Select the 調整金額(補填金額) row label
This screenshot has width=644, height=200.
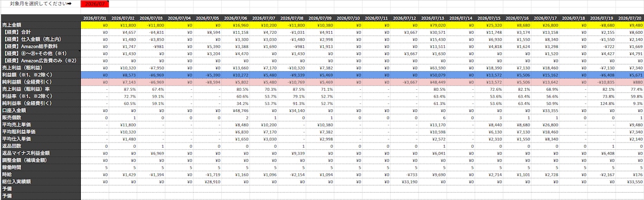coord(41,160)
